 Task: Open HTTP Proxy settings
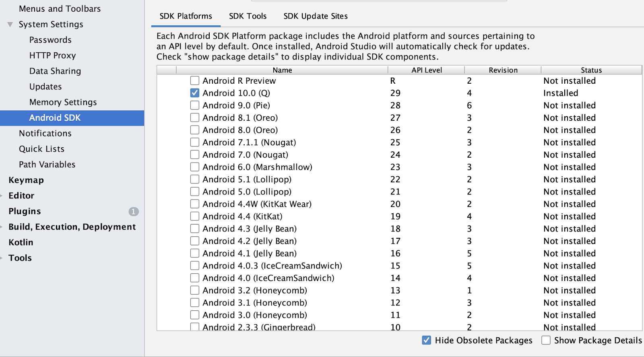coord(52,56)
